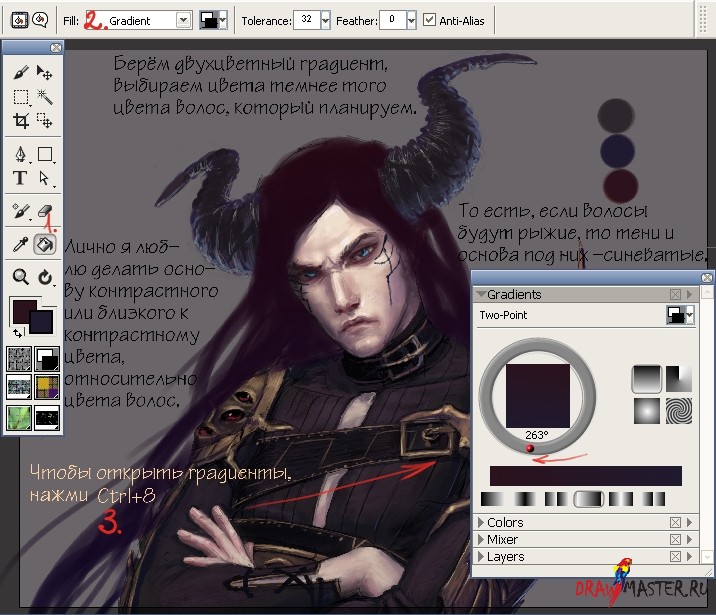Swap main and additional colors icon

tap(17, 333)
